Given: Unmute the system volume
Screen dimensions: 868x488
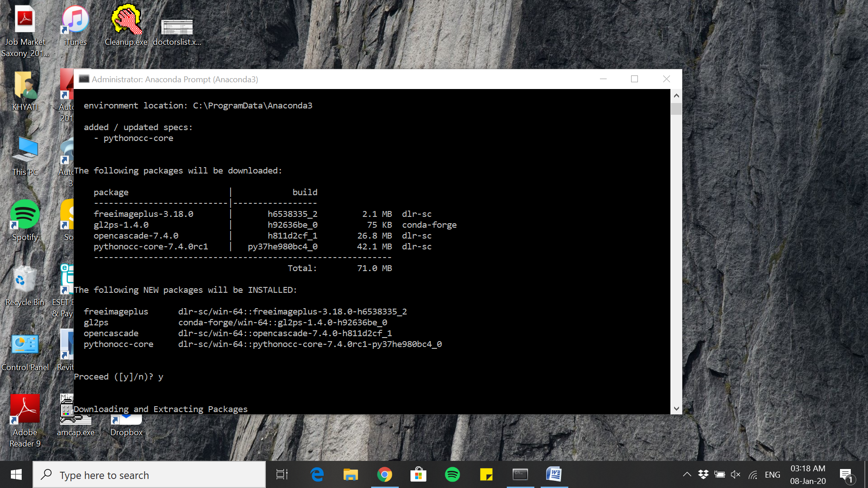Looking at the screenshot, I should [x=736, y=474].
